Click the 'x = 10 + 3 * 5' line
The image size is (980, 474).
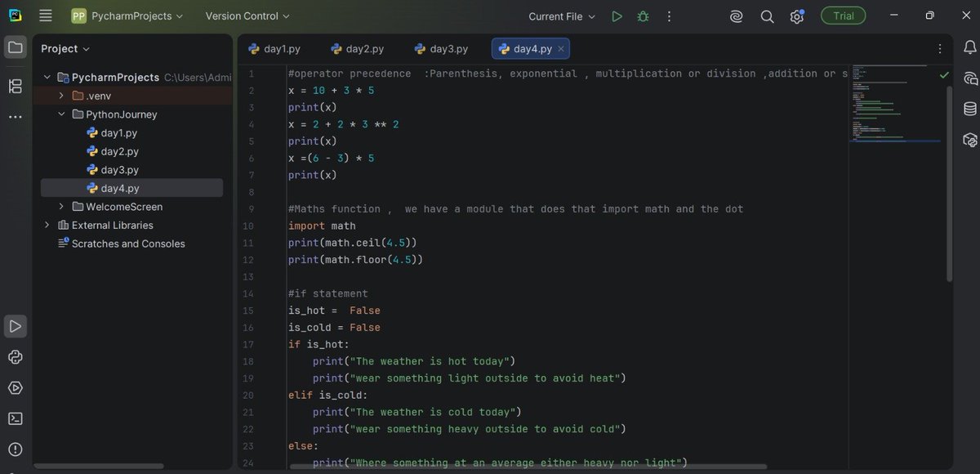(x=331, y=90)
